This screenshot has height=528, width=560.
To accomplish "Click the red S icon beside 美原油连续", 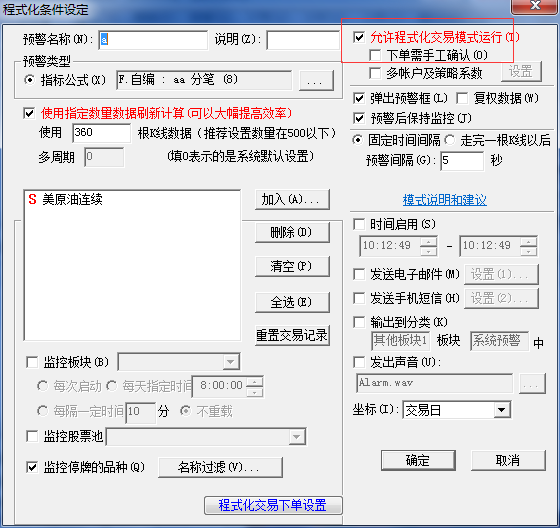I will pyautogui.click(x=32, y=199).
